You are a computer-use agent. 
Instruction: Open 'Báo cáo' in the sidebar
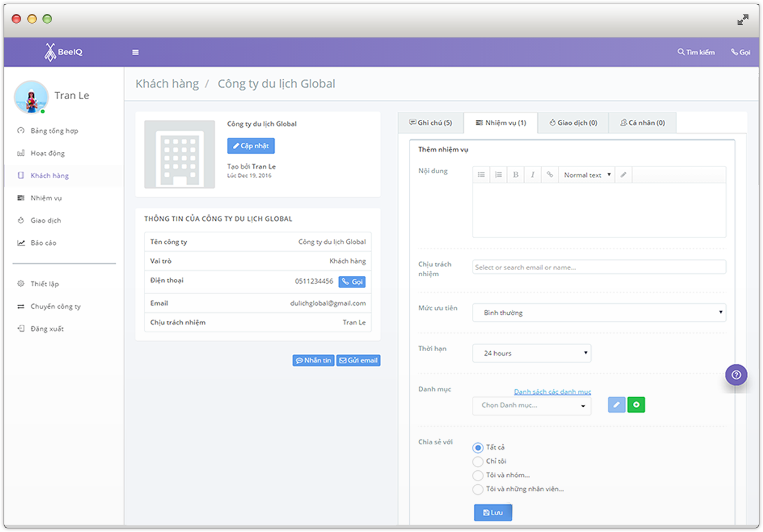point(44,243)
